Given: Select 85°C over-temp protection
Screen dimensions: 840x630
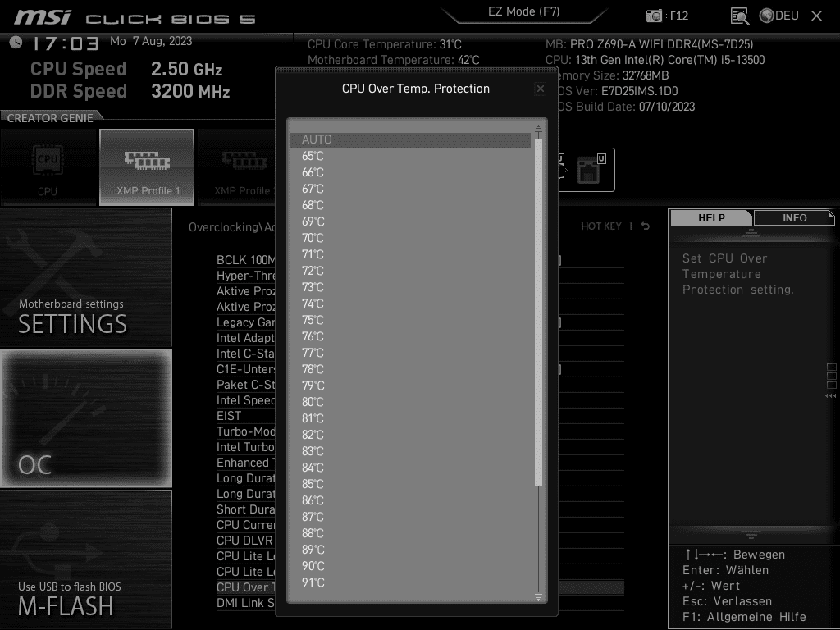Looking at the screenshot, I should tap(410, 484).
